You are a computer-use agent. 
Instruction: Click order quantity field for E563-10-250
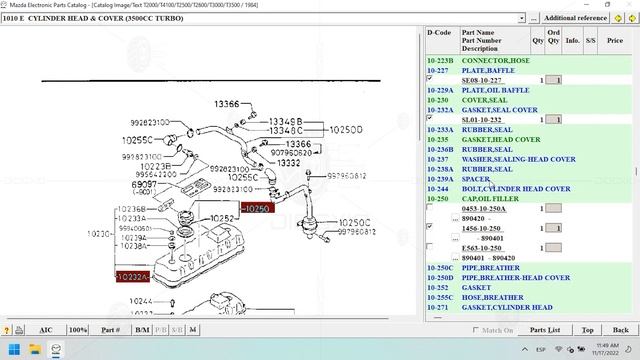coord(553,248)
